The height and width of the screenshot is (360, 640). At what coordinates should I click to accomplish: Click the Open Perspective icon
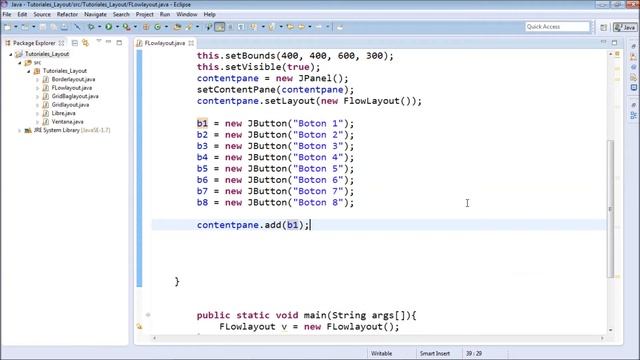(x=604, y=27)
